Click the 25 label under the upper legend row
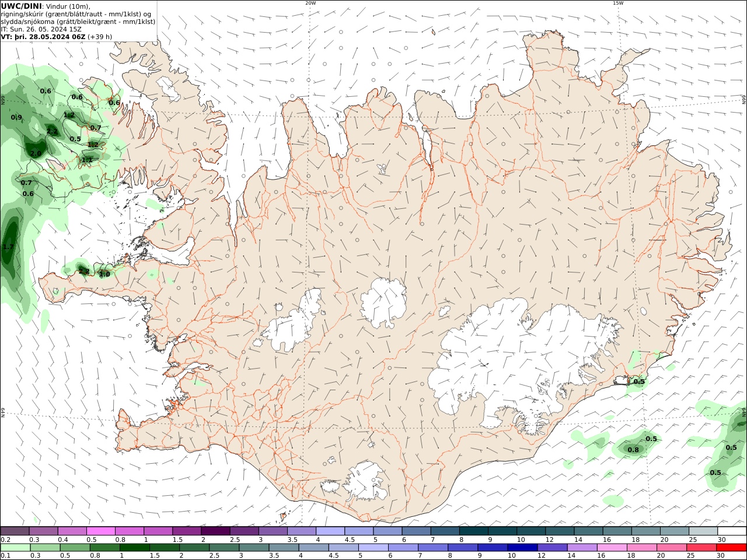747x560 pixels. tap(693, 540)
